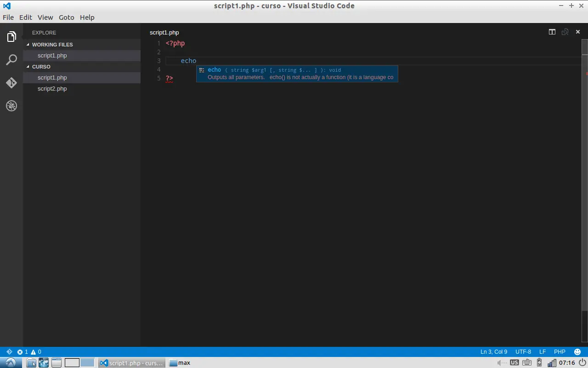Change file encoding via UTF-8 indicator
This screenshot has width=588, height=368.
(523, 352)
